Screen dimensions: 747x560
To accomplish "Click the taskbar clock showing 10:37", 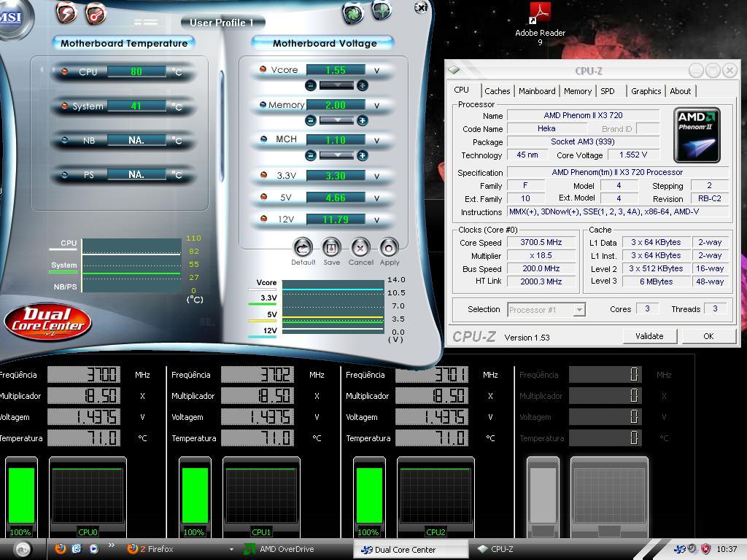I will pyautogui.click(x=727, y=549).
